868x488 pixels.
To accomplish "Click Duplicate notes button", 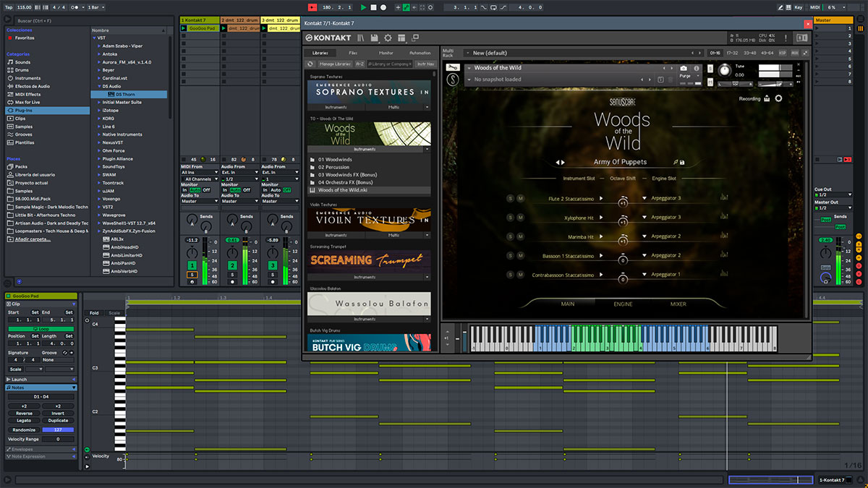I will coord(58,420).
